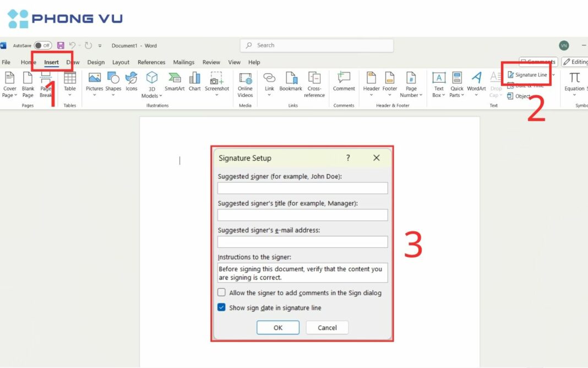Open the References tab
Screen dimensions: 588x368
coord(151,62)
